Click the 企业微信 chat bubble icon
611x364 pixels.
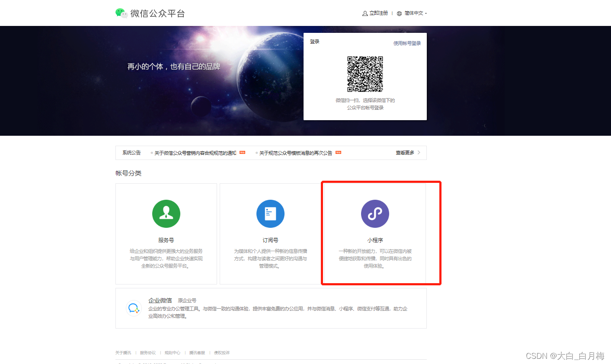tap(134, 308)
